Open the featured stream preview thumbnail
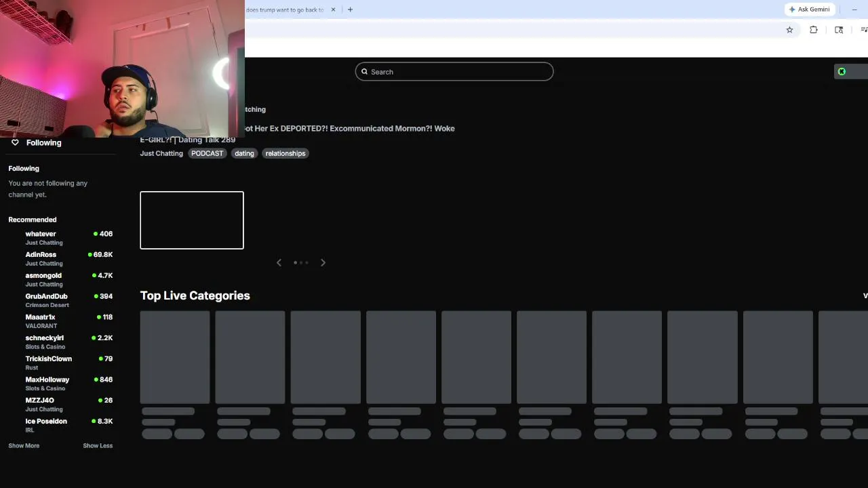868x488 pixels. click(x=192, y=220)
